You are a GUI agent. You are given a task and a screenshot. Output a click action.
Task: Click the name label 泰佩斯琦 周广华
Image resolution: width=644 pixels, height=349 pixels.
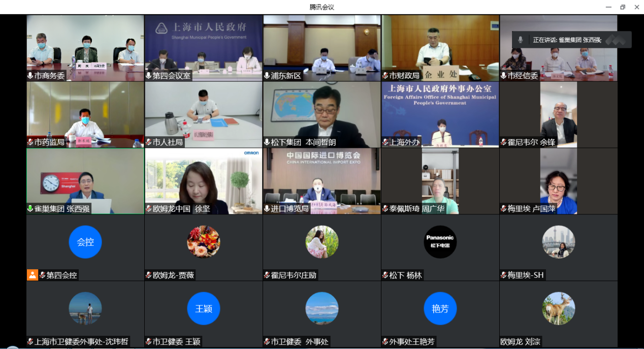[416, 209]
